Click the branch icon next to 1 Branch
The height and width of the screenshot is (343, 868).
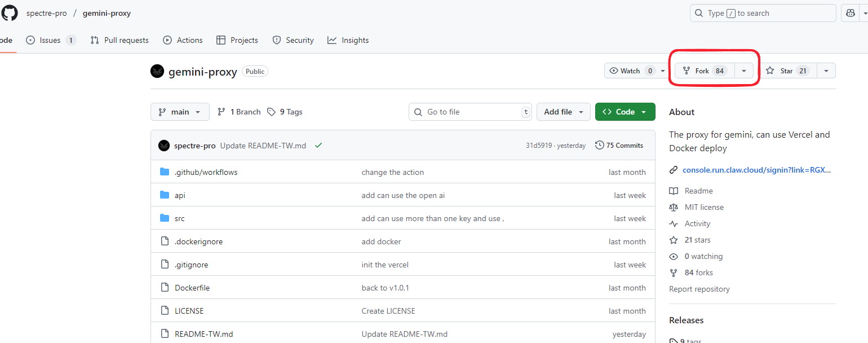coord(222,112)
